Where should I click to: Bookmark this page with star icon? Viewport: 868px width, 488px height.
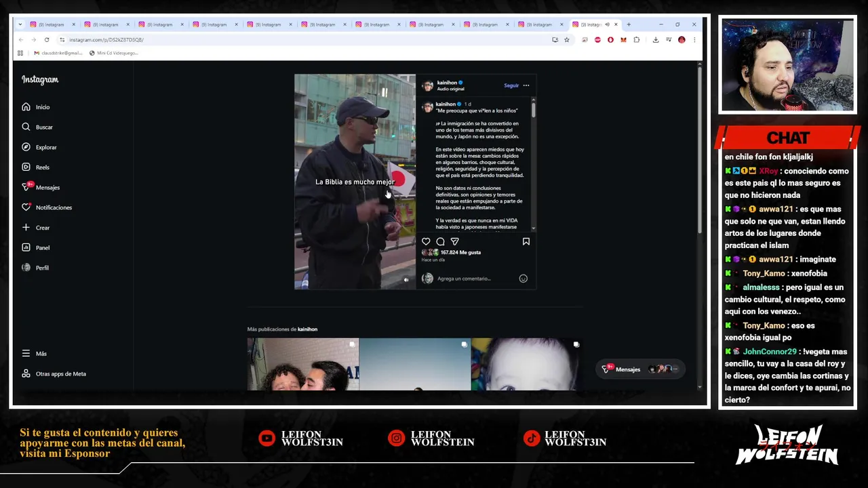coord(567,40)
